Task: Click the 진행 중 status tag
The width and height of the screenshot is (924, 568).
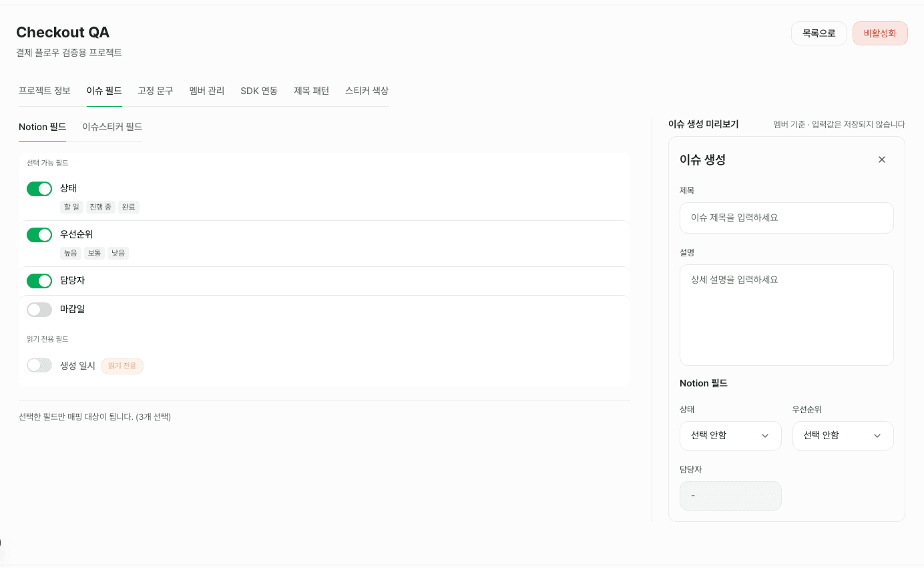Action: pyautogui.click(x=101, y=207)
